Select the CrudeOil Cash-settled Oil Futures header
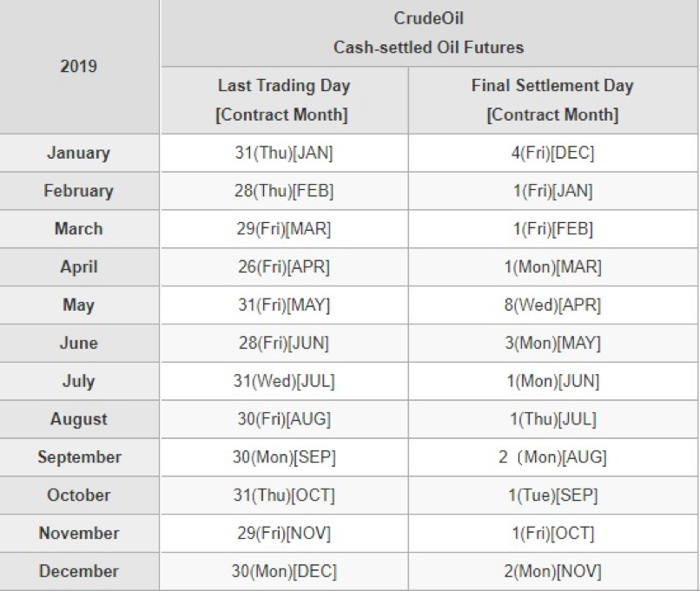Viewport: 700px width, 591px height. click(429, 33)
